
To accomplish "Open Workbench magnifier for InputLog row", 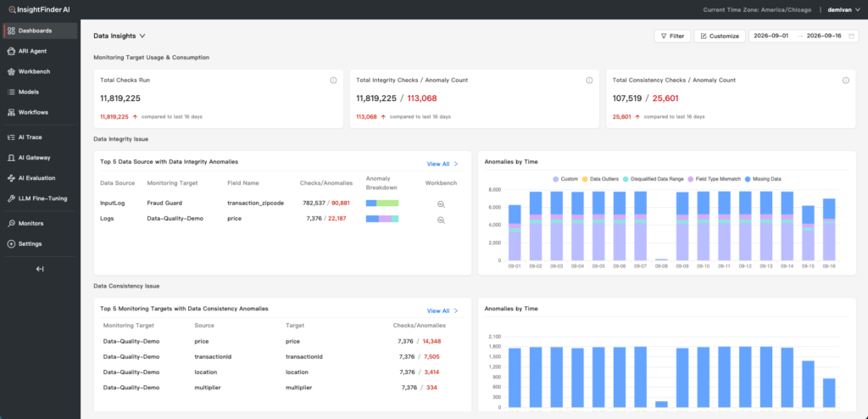I will pos(441,204).
